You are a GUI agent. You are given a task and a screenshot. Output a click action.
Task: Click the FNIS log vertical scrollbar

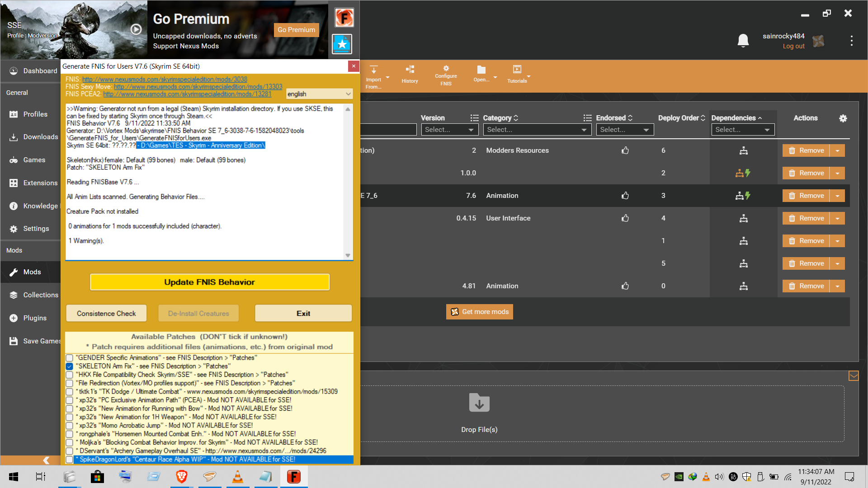[348, 183]
